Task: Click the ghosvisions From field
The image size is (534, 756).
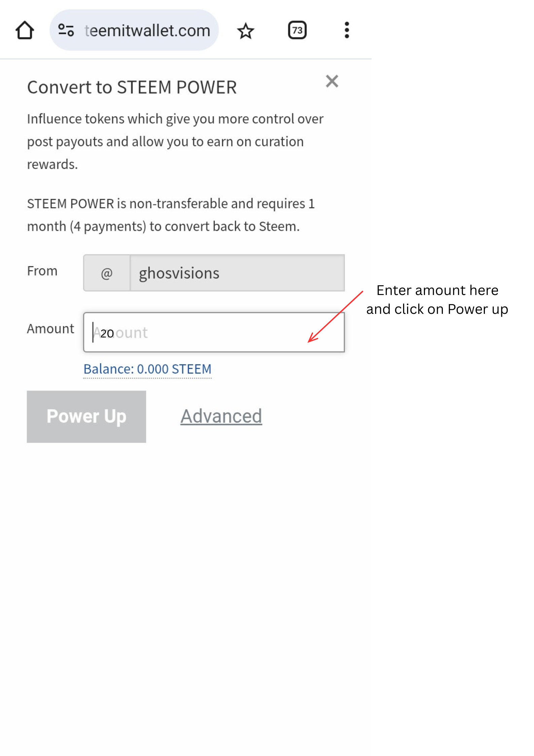Action: click(237, 273)
